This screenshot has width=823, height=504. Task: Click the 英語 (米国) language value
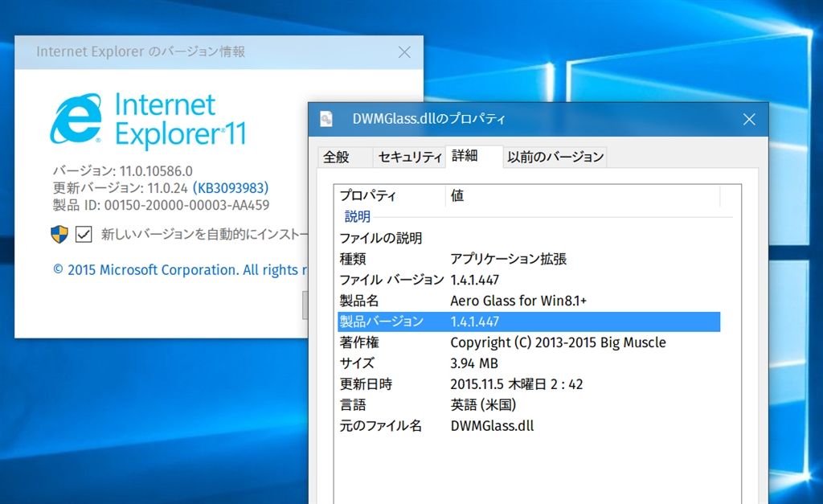coord(483,405)
